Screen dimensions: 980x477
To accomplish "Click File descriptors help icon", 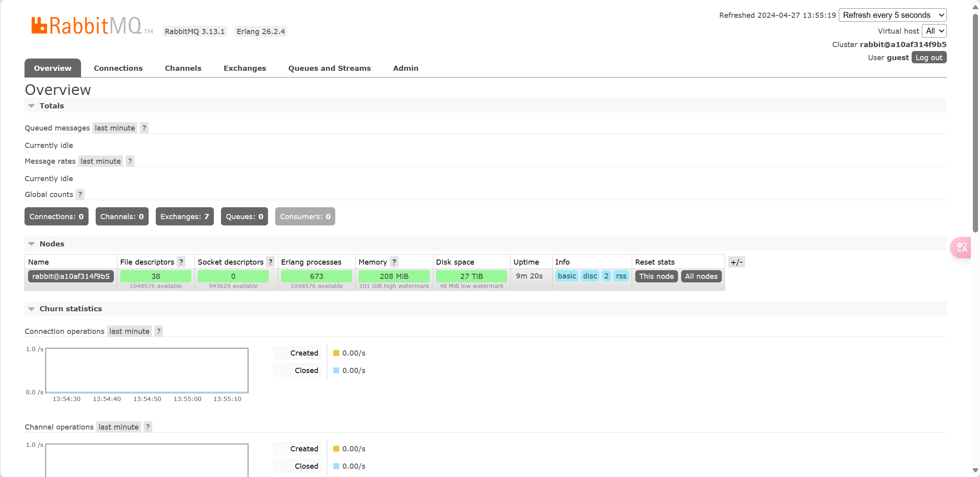I will point(181,262).
